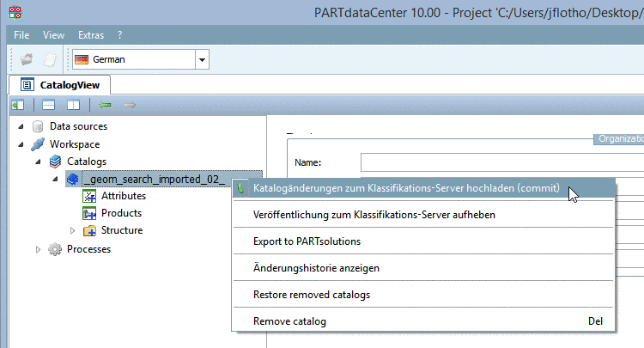Select the horizontal split layout icon
This screenshot has width=644, height=348.
point(48,105)
